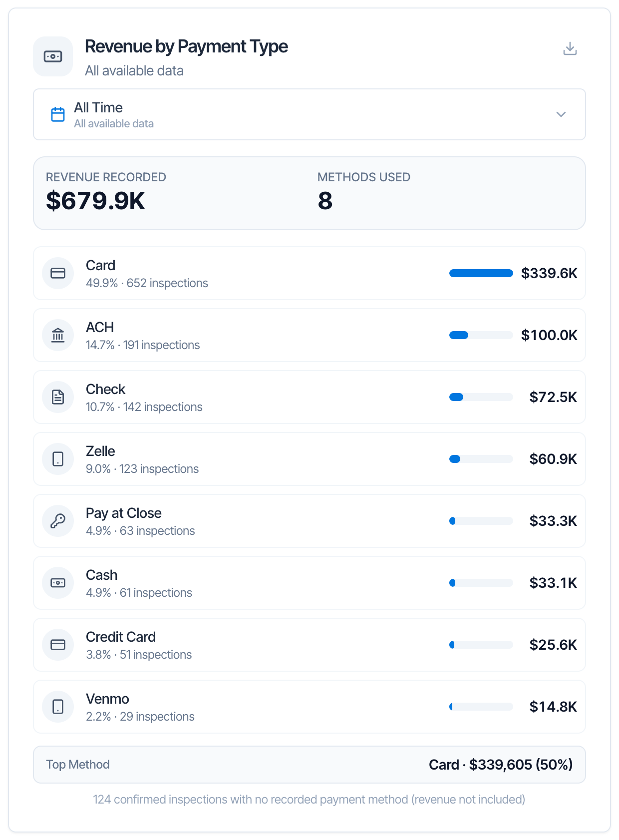Click the METHODS USED label
Screen dimensions: 619x840
(364, 177)
